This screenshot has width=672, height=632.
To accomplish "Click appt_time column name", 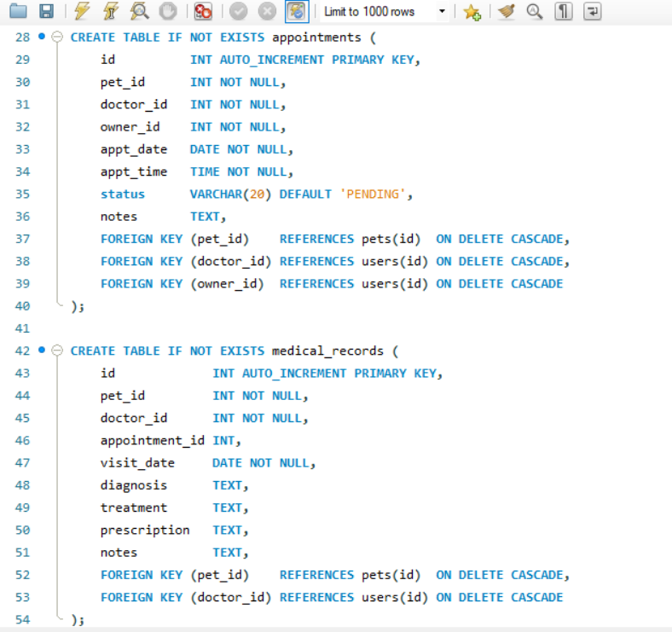I will coord(134,172).
